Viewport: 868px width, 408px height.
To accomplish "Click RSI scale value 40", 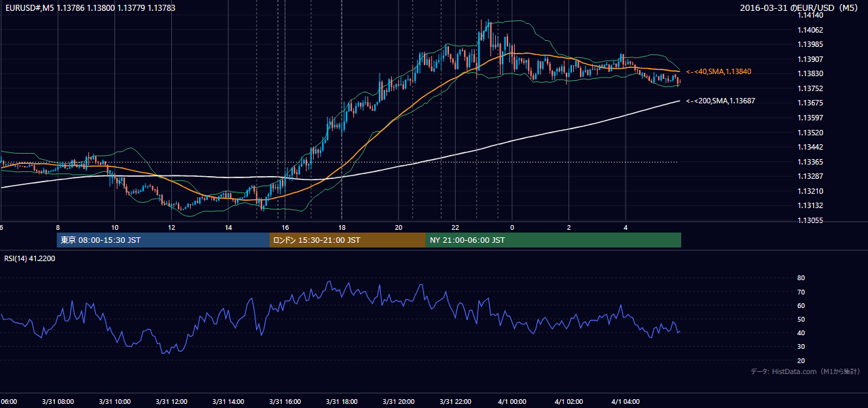I will pyautogui.click(x=801, y=333).
